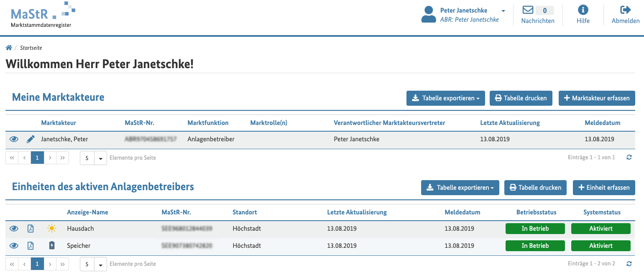Click the Nachrichten label
Viewport: 644px width, 275px height.
click(538, 21)
